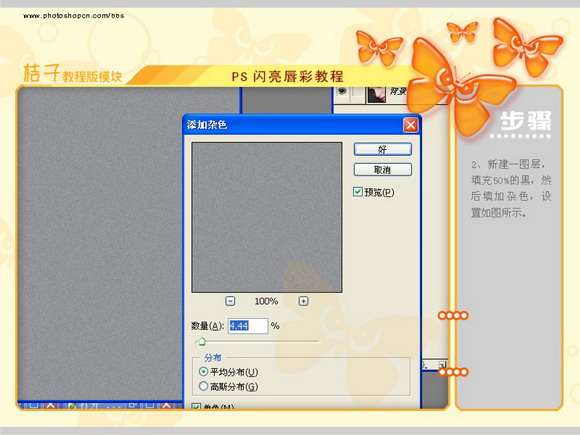The height and width of the screenshot is (435, 580).
Task: Zoom out preview with minus icon
Action: tap(230, 301)
